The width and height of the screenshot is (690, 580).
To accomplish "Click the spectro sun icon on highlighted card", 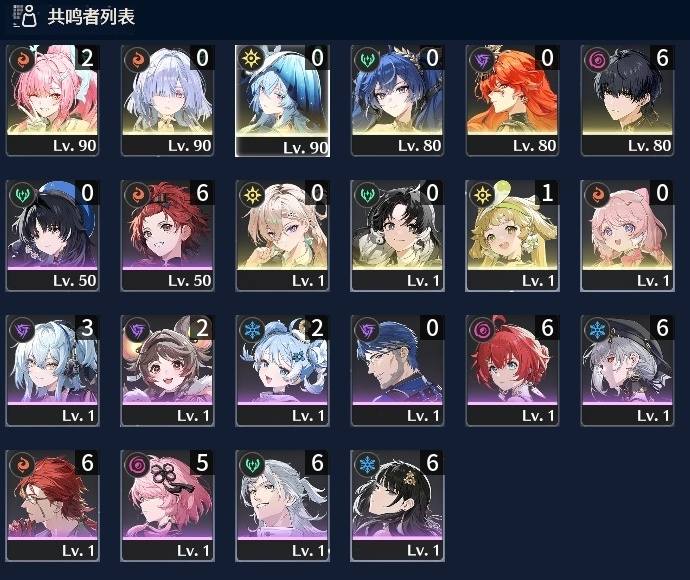I will pyautogui.click(x=252, y=59).
